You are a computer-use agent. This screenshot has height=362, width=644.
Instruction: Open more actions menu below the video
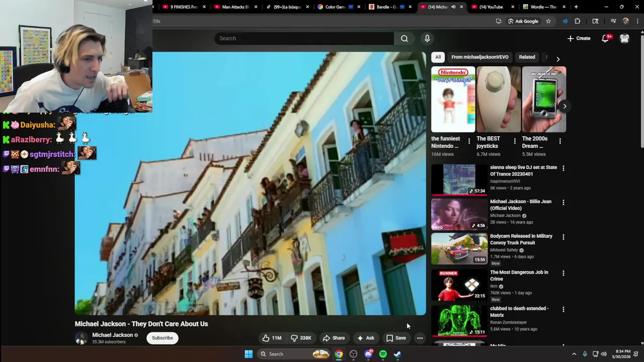tap(420, 338)
